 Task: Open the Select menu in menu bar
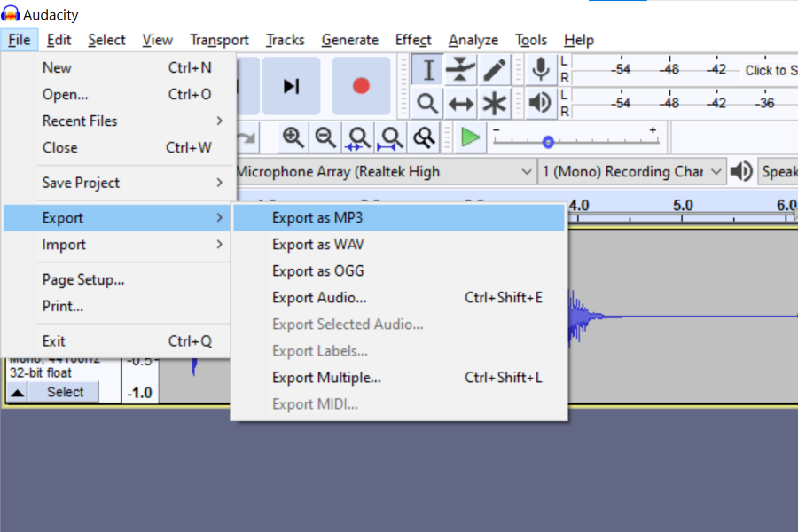(106, 40)
